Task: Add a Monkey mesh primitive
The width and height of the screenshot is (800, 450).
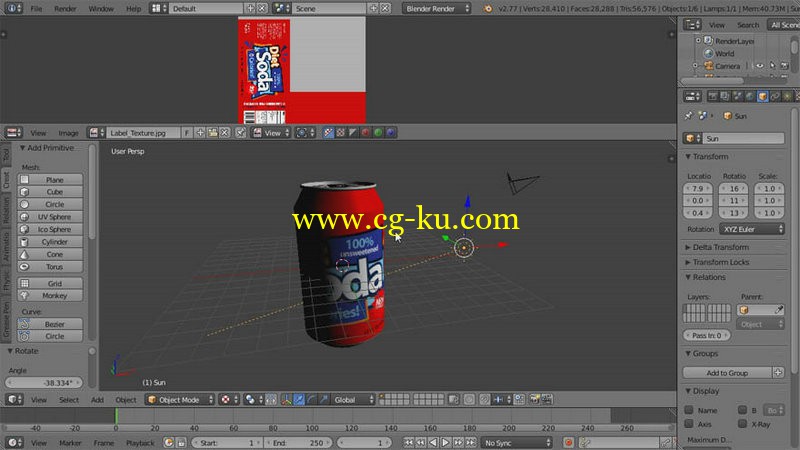Action: [x=50, y=295]
